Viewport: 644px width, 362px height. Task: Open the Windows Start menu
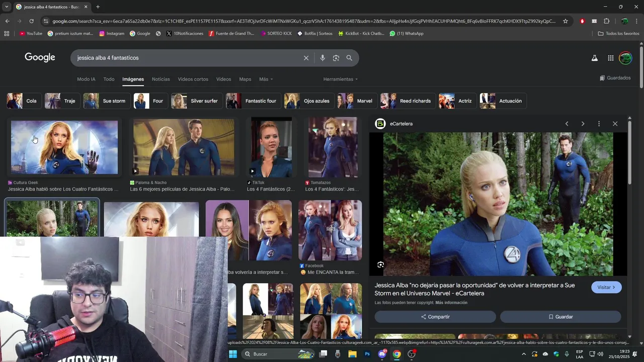point(233,354)
